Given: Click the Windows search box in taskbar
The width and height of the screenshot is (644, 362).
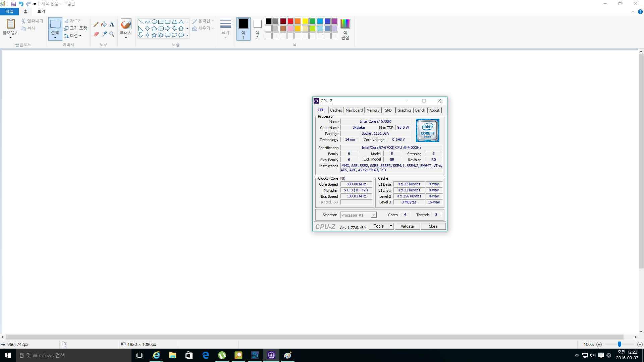Looking at the screenshot, I should tap(74, 355).
